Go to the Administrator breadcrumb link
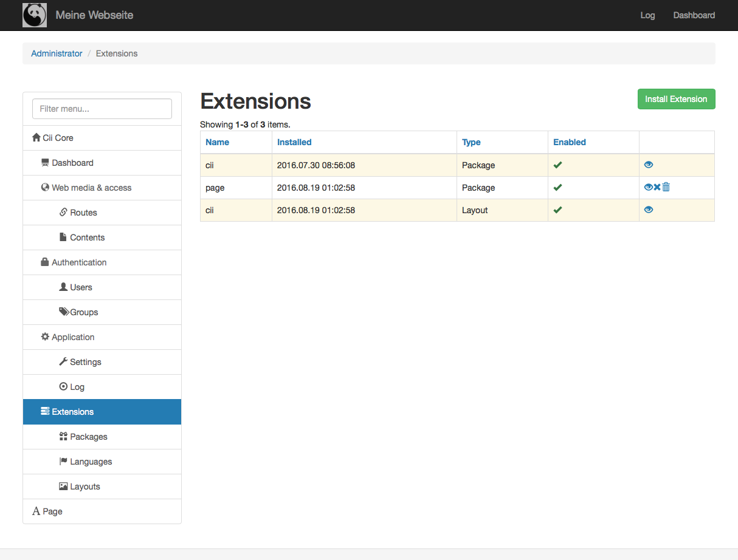Screen dimensions: 738x560 point(57,53)
